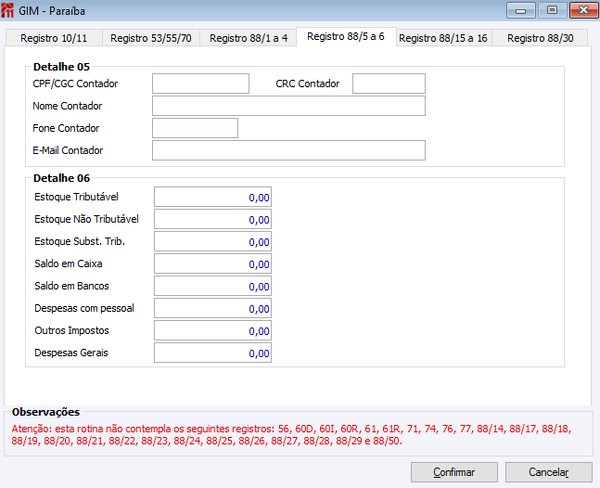Click the Despesas com pessoal label

point(85,308)
